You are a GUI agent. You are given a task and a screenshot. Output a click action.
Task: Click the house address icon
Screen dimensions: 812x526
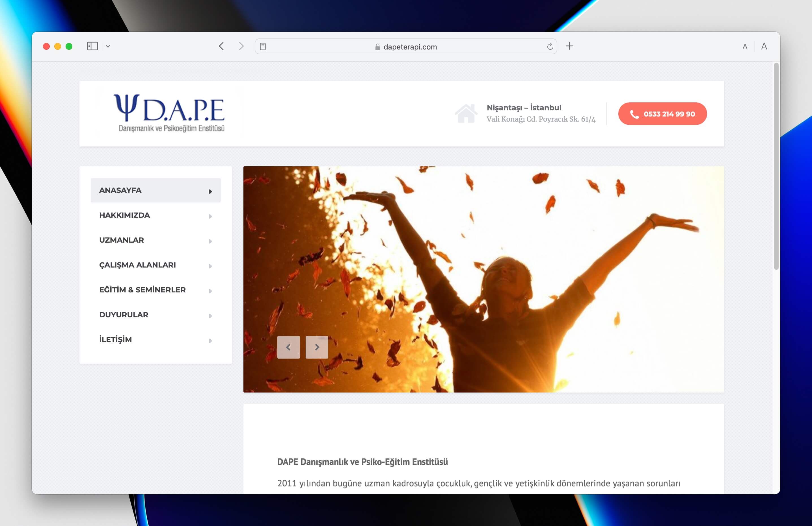coord(466,113)
